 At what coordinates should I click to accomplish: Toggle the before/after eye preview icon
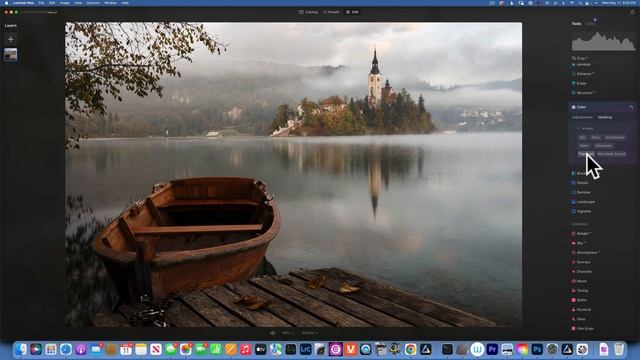click(x=273, y=333)
